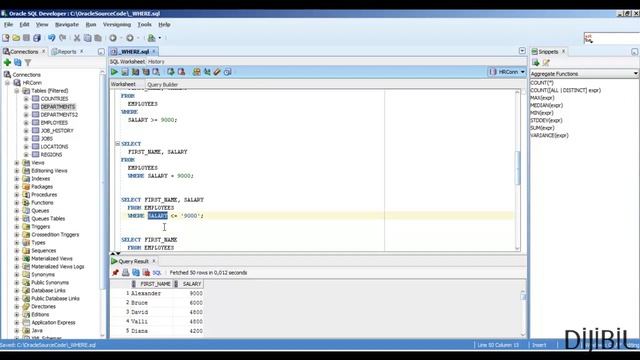Click the SQL link in Query Result toolbar
Viewport: 640px width, 360px height.
pyautogui.click(x=157, y=273)
